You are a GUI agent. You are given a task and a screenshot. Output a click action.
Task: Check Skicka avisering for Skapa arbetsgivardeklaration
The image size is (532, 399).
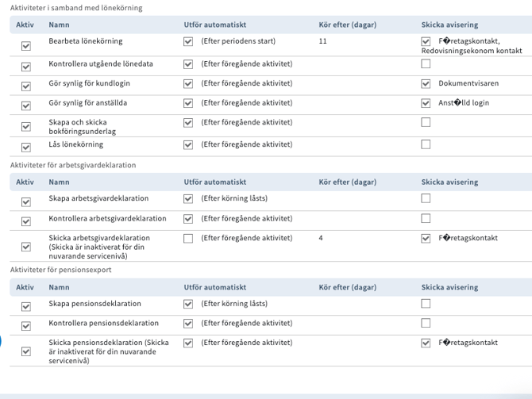pos(426,198)
